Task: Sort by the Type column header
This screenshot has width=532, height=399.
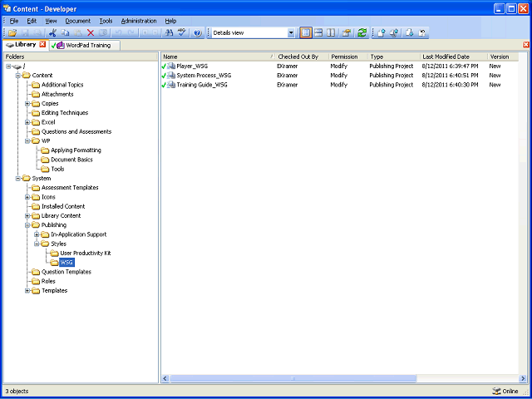Action: coord(394,57)
